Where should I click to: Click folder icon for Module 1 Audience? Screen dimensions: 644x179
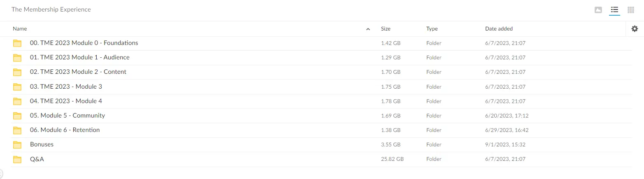[17, 58]
